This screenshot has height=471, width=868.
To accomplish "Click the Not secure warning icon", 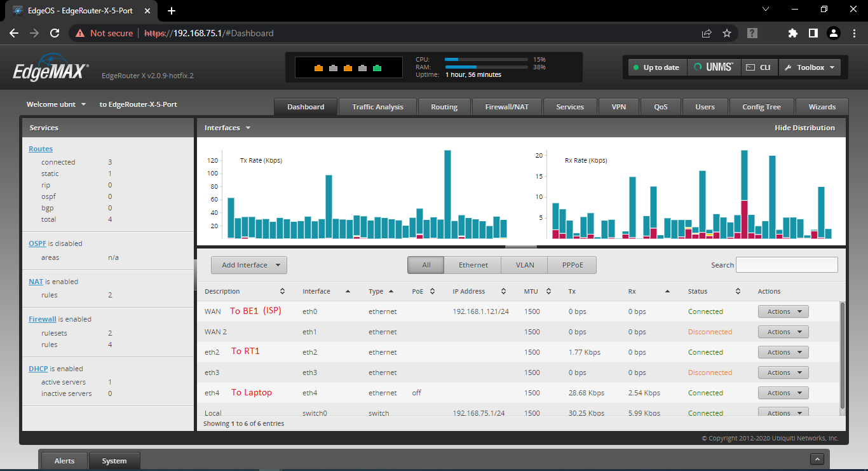I will pos(79,33).
